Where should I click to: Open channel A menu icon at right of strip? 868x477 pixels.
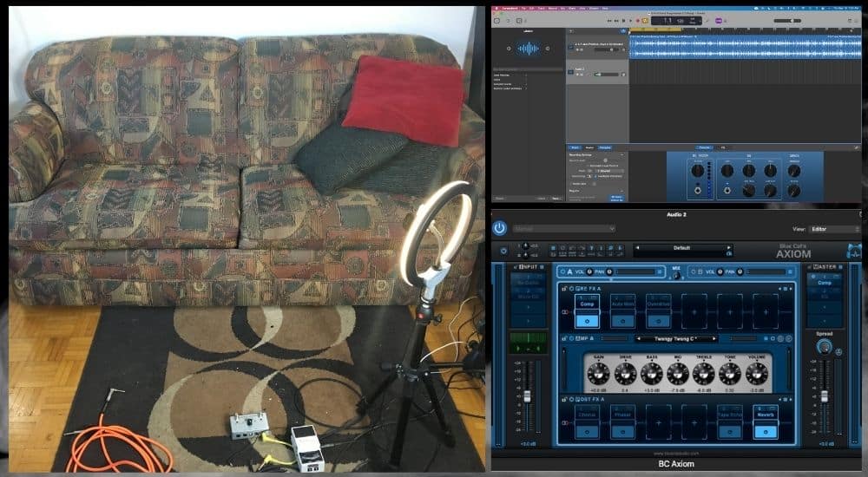tap(660, 271)
